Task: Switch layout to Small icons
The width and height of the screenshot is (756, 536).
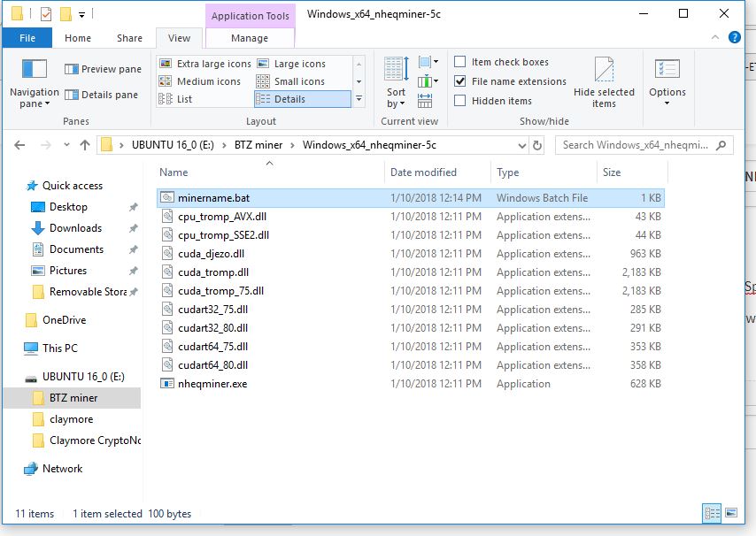Action: (x=290, y=81)
